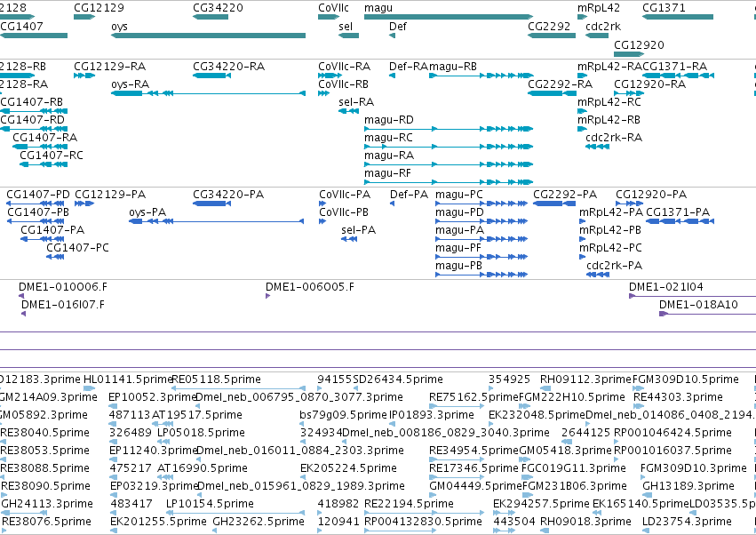Image resolution: width=756 pixels, height=535 pixels.
Task: Select the Def-RA transcript label
Action: 408,66
